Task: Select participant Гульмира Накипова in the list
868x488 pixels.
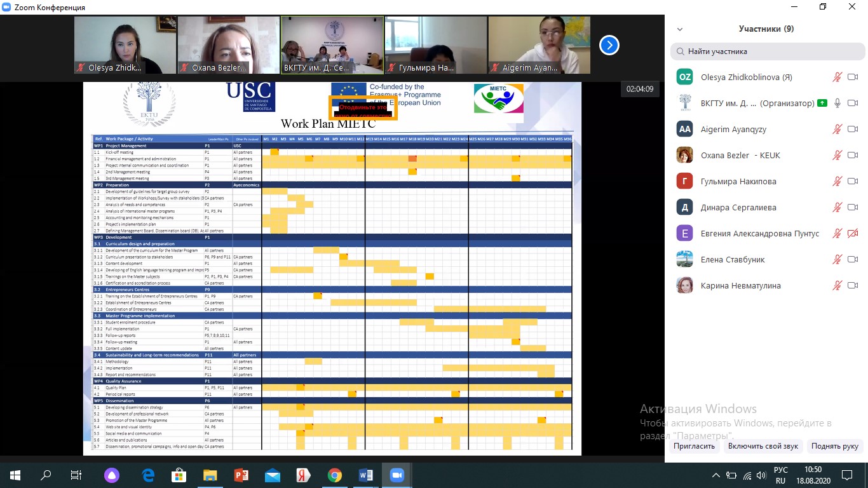Action: point(738,181)
